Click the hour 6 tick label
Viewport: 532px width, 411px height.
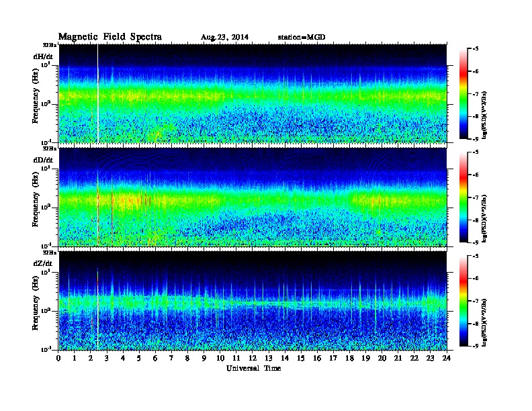155,358
